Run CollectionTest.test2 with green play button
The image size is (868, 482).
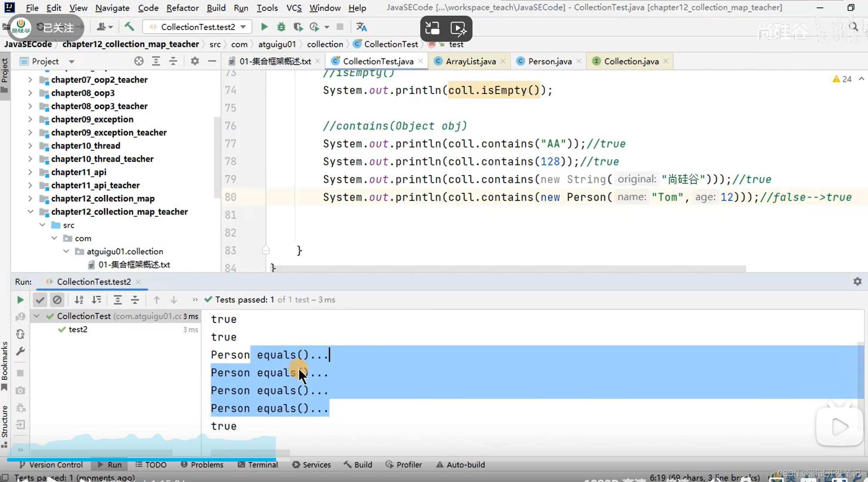click(x=264, y=27)
